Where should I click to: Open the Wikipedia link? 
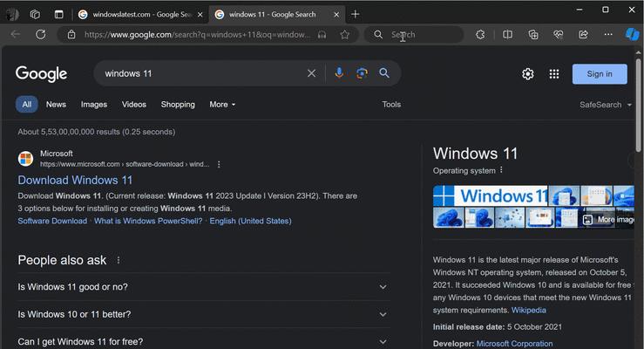(529, 311)
